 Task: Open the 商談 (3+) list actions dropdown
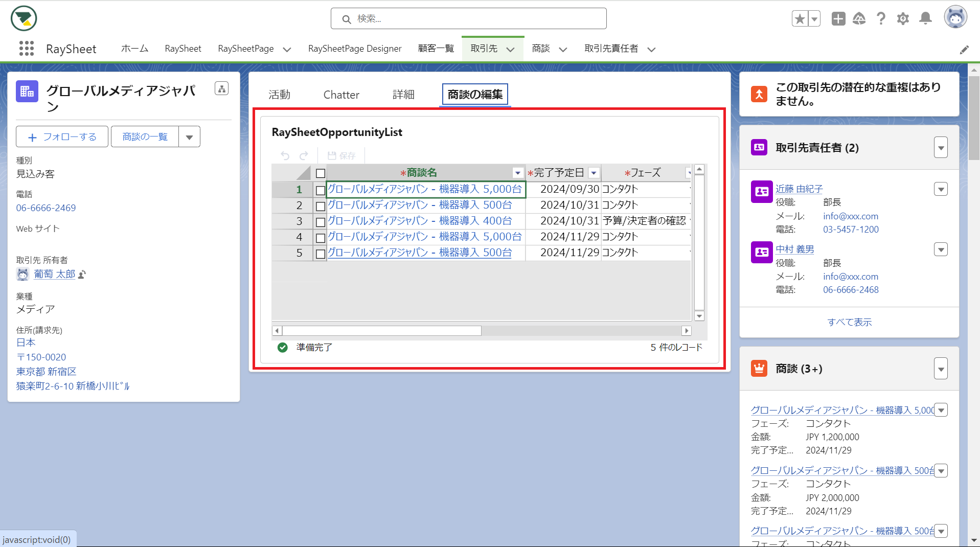[941, 369]
